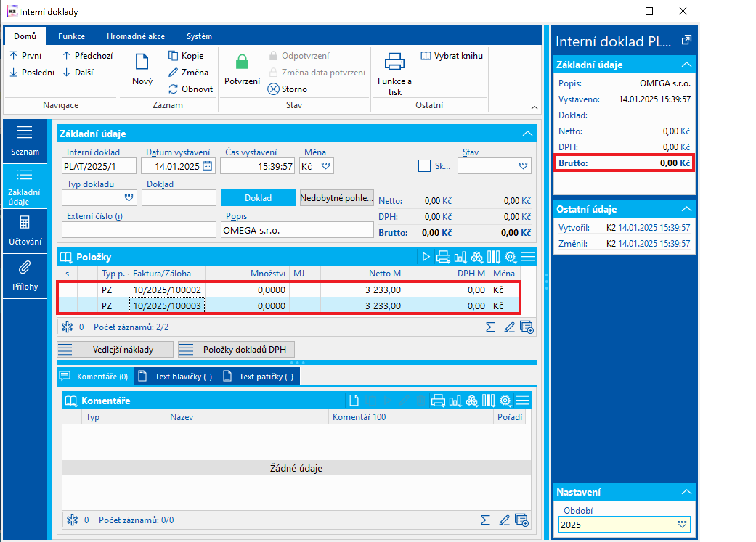Screen dimensions: 756x542
Task: Open Účtování in the sidebar
Action: 25,231
